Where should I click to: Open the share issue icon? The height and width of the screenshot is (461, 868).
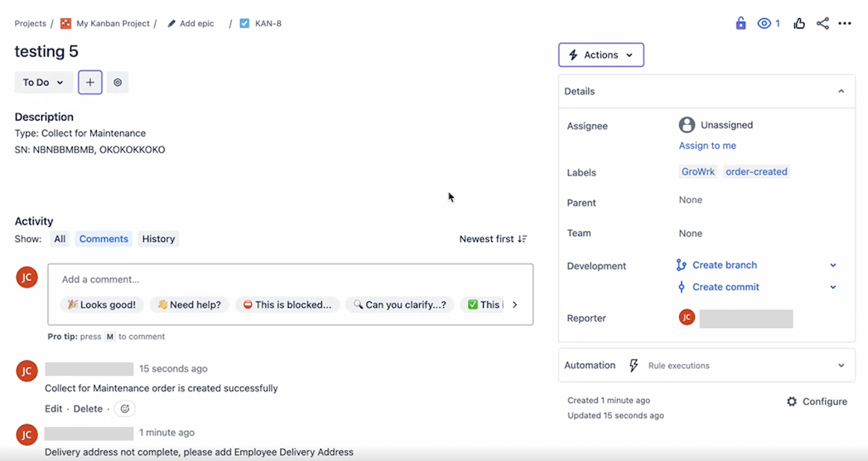pyautogui.click(x=822, y=22)
